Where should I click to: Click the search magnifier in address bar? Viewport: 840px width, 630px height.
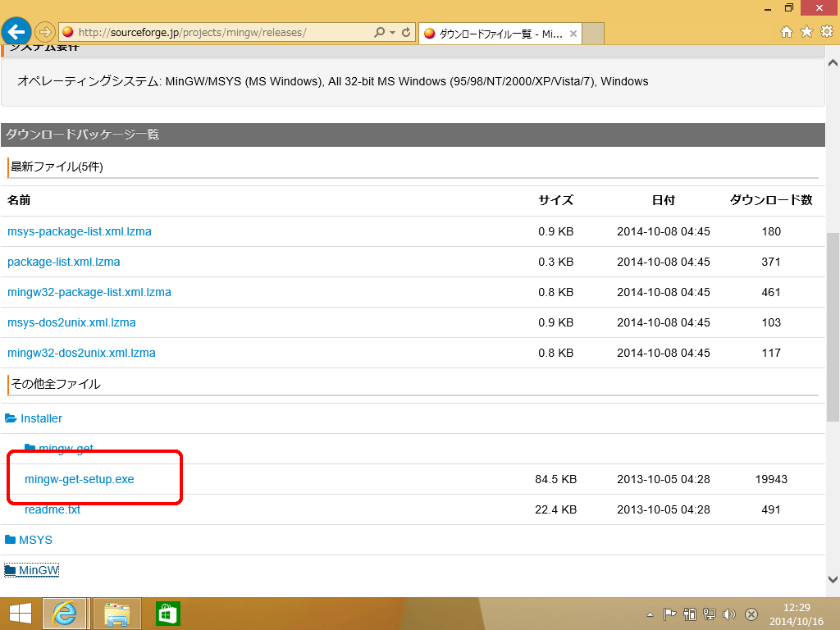tap(379, 33)
